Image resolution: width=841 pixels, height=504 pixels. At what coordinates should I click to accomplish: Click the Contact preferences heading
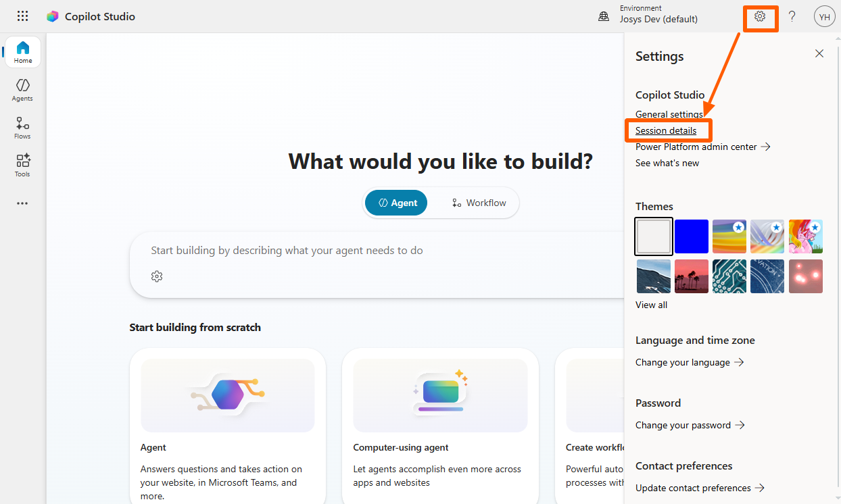(684, 466)
